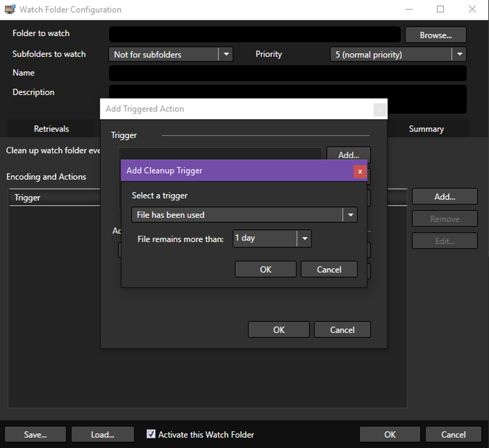
Task: Click the normal priority dropdown arrow
Action: tap(459, 54)
